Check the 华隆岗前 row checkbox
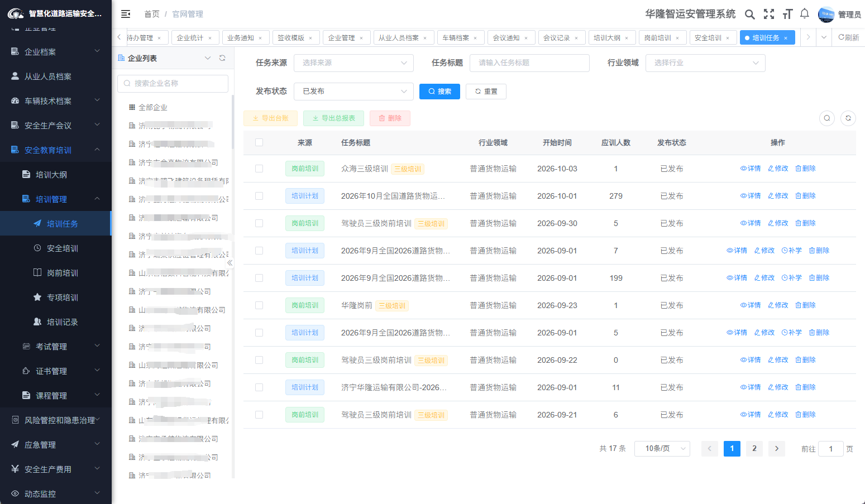 [x=259, y=305]
